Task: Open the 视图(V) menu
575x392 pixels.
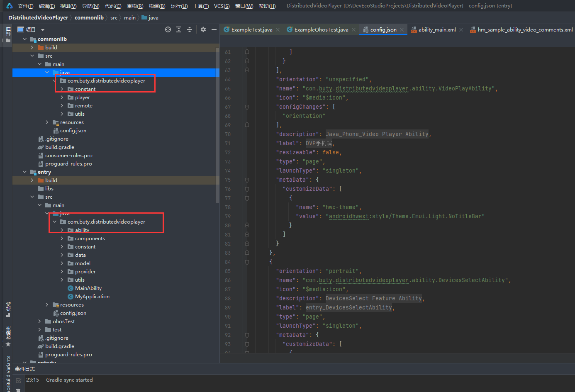Action: (68, 6)
